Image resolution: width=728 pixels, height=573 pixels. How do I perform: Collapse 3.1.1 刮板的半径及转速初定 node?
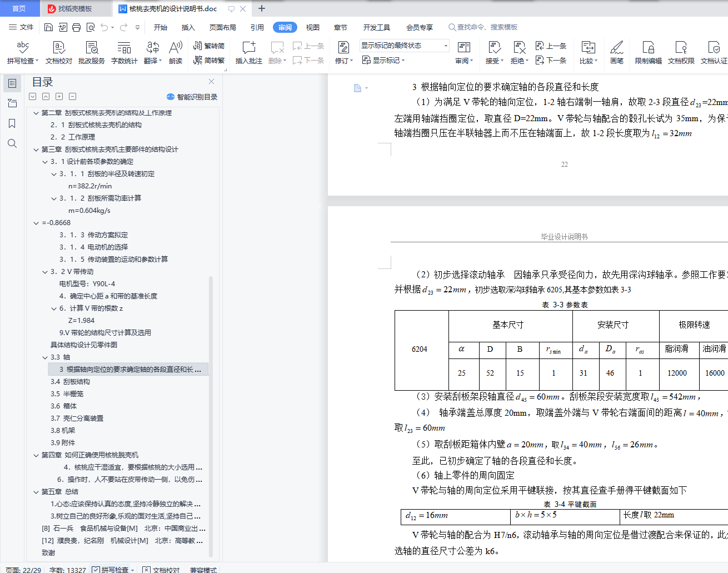(x=54, y=174)
